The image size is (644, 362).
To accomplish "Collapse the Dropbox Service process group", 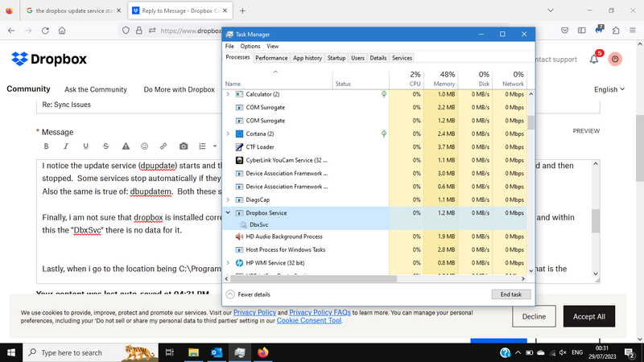I will 228,212.
